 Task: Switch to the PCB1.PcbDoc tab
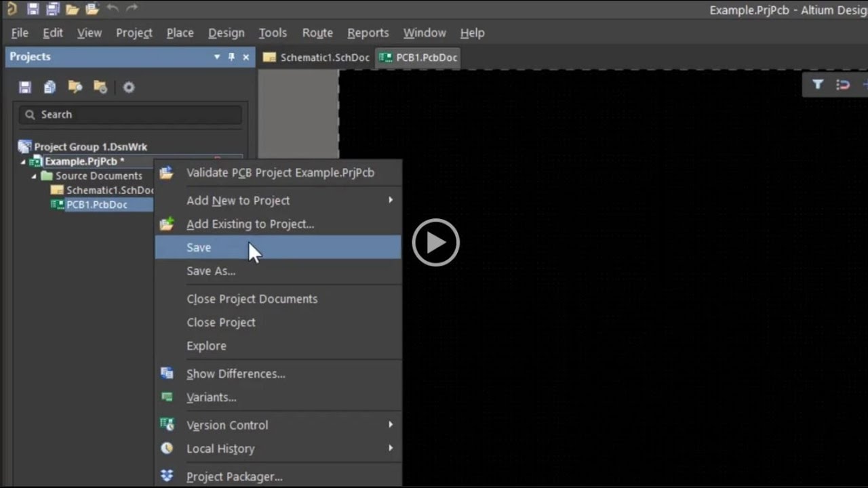click(418, 58)
